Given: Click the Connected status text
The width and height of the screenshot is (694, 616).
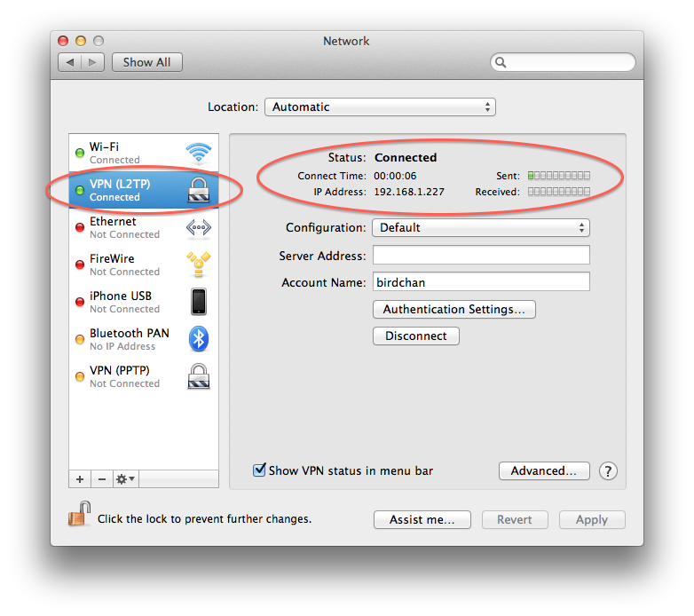Looking at the screenshot, I should pyautogui.click(x=406, y=158).
